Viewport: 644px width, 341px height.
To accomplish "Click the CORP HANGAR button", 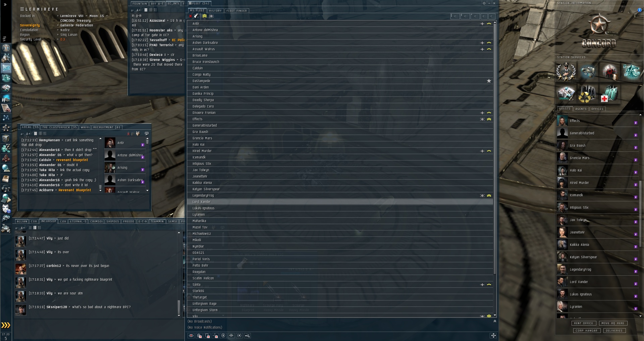I will click(586, 331).
